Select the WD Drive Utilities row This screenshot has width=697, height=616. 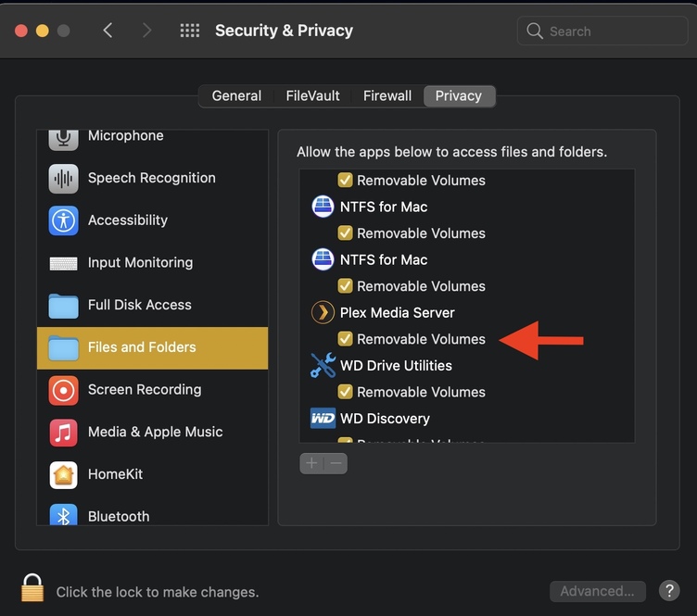point(467,366)
